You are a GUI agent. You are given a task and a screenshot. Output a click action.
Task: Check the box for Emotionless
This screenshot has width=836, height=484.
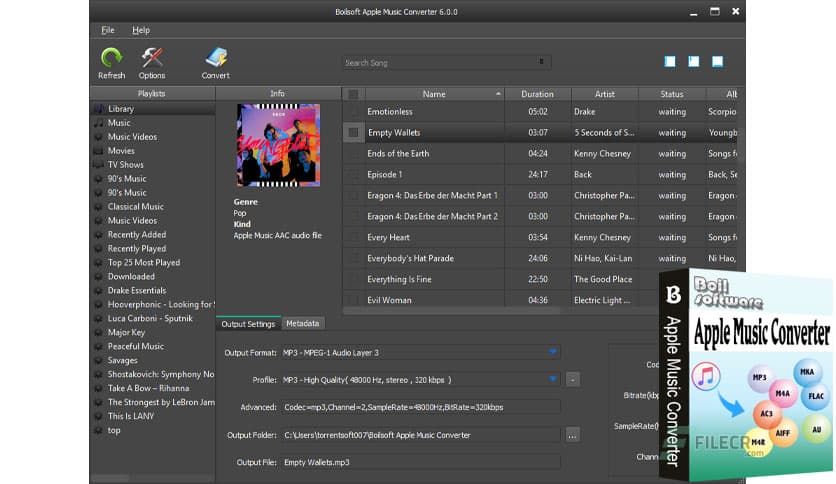click(353, 112)
